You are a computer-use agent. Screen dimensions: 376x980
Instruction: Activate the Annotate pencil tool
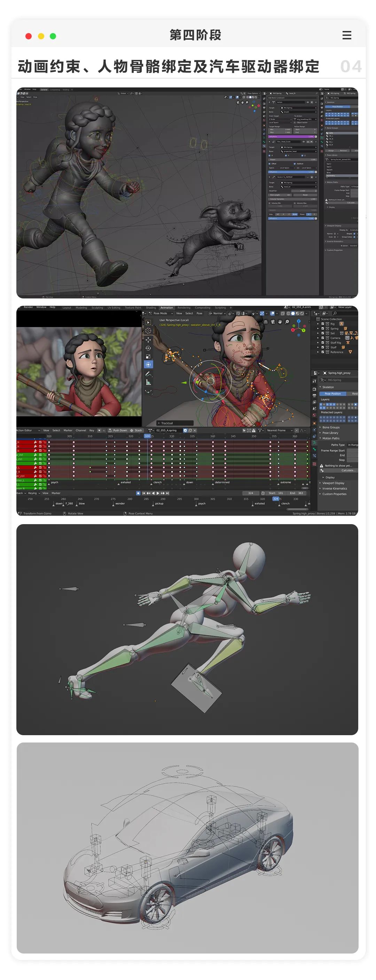pos(148,374)
